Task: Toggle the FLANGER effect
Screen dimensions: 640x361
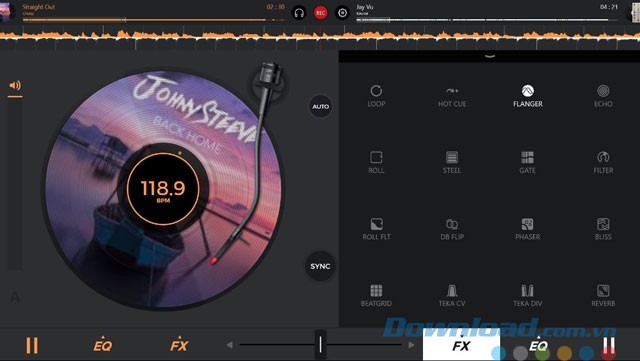Action: pyautogui.click(x=527, y=96)
